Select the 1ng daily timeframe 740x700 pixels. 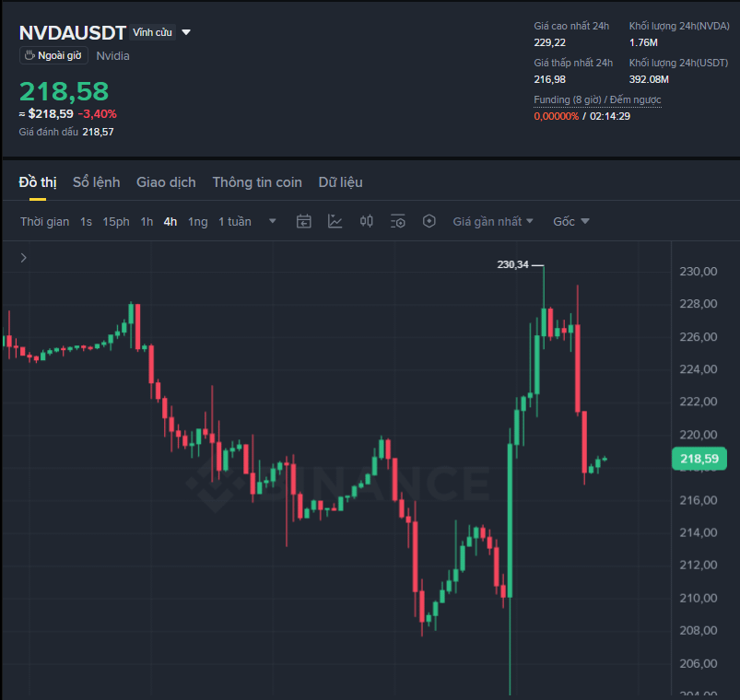tap(198, 222)
